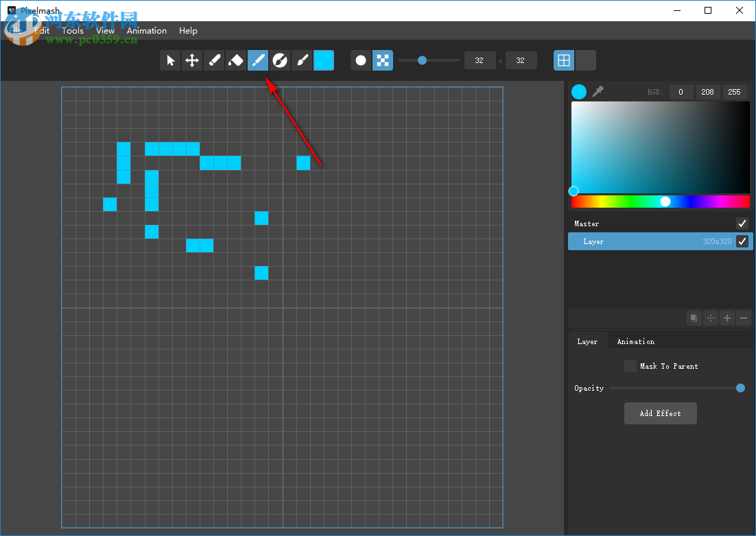Toggle the dither pattern brush mode
Image resolution: width=756 pixels, height=536 pixels.
tap(383, 60)
